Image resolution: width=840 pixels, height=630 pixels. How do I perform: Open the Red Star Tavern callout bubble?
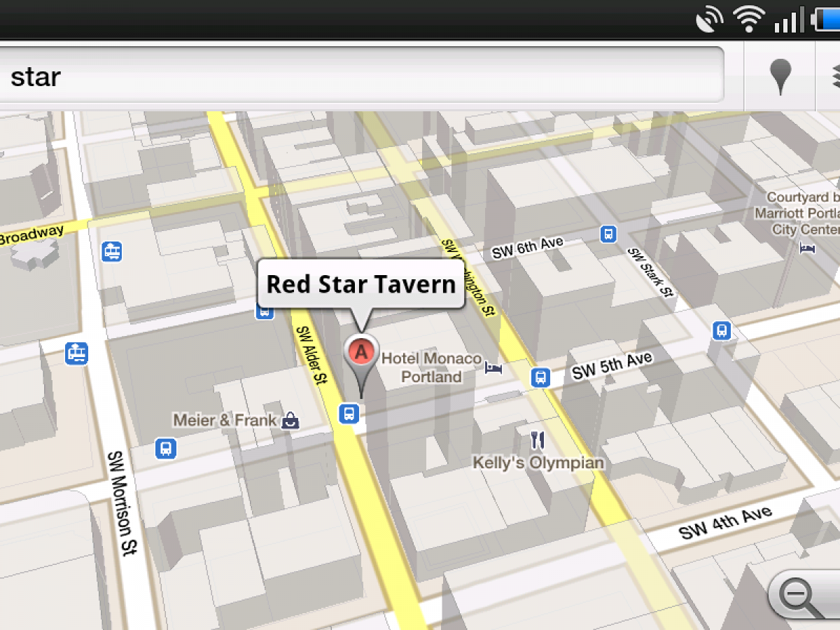tap(361, 284)
